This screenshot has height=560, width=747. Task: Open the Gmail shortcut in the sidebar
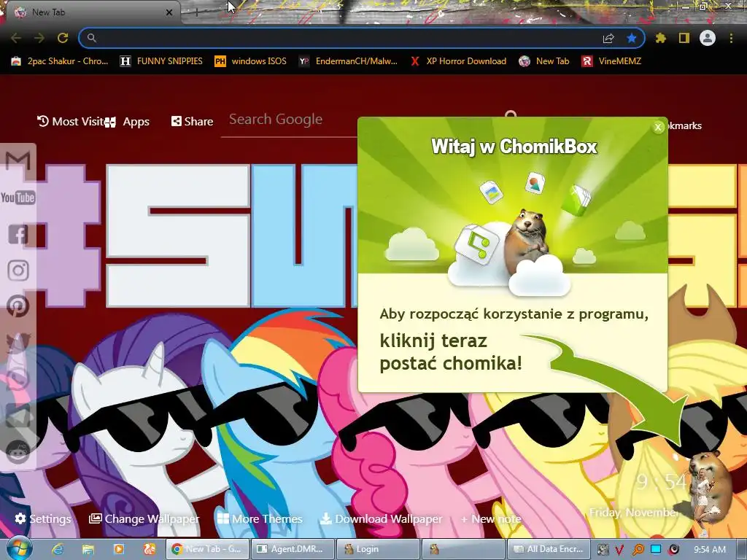click(18, 161)
